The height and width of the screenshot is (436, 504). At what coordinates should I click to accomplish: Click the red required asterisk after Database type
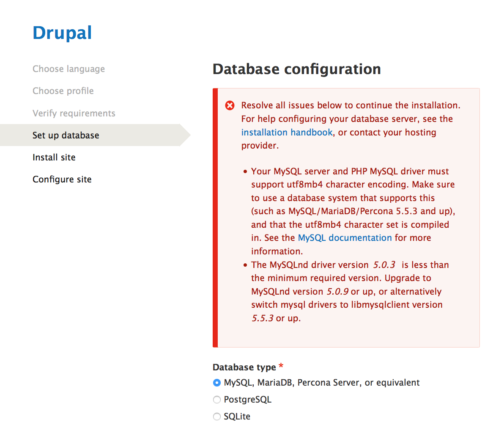281,367
